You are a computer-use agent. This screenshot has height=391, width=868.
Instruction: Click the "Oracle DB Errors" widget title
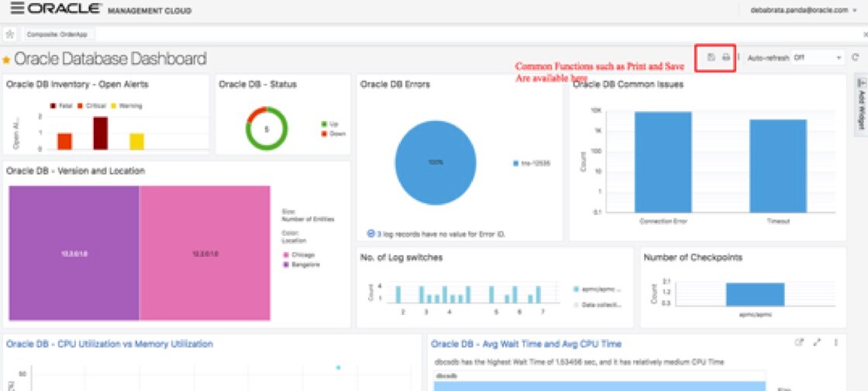coord(394,85)
